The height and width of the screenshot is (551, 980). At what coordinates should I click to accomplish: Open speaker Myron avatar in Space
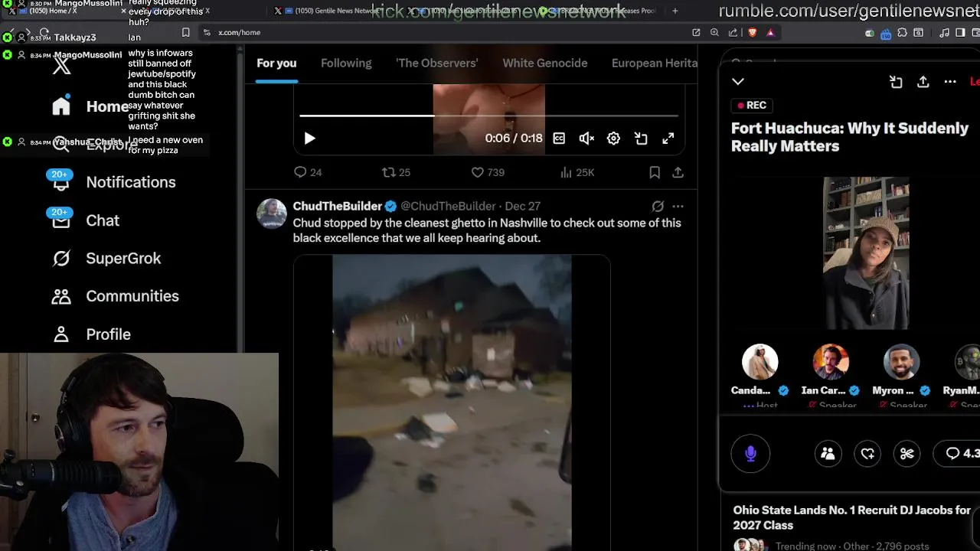tap(901, 362)
